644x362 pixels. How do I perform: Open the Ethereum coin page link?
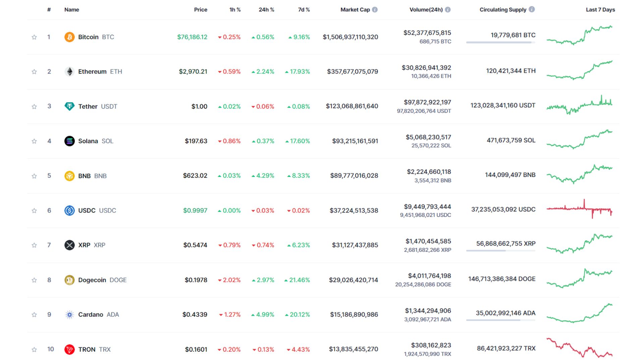point(93,71)
